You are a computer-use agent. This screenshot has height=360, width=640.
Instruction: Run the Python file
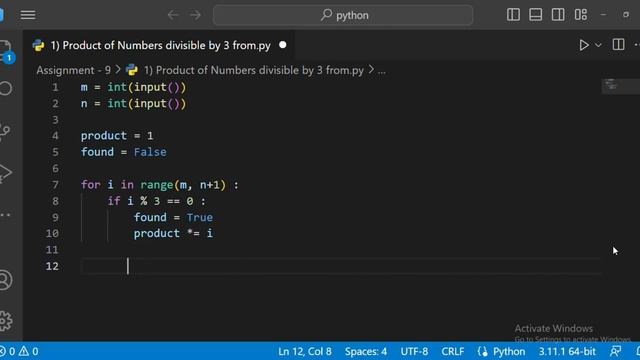[x=584, y=45]
